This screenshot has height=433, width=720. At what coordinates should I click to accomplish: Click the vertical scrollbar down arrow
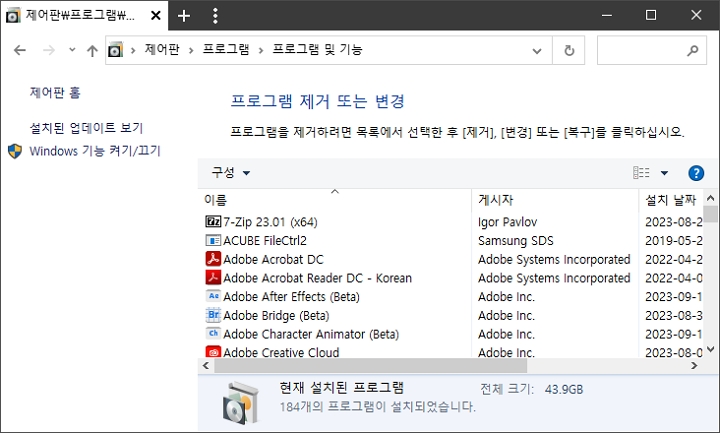(x=710, y=349)
